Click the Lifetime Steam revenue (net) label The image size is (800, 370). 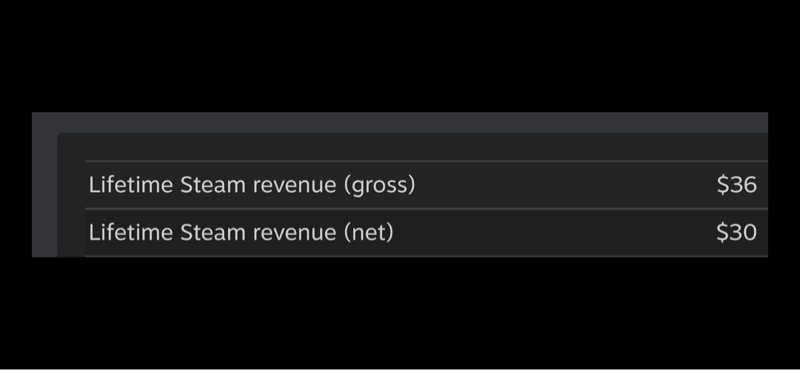[241, 233]
